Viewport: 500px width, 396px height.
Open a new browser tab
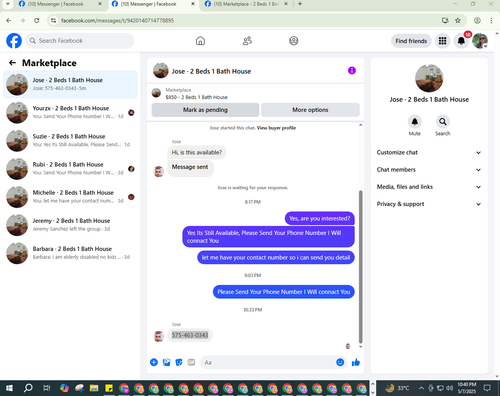300,4
